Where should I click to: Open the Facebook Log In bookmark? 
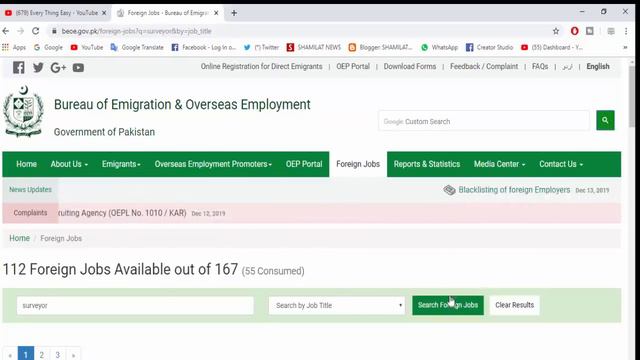[203, 47]
